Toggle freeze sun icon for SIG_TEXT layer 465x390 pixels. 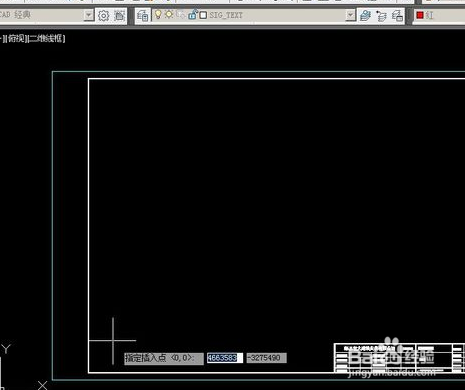coord(169,15)
